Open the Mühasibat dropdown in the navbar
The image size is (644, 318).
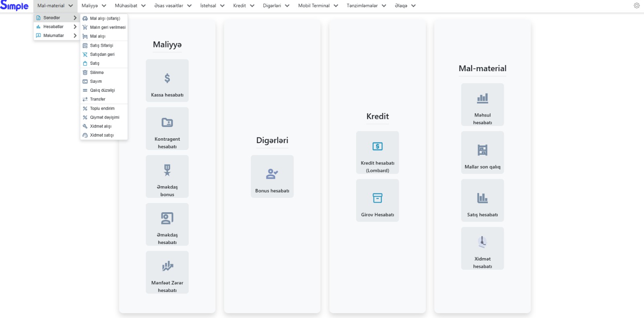click(x=130, y=6)
